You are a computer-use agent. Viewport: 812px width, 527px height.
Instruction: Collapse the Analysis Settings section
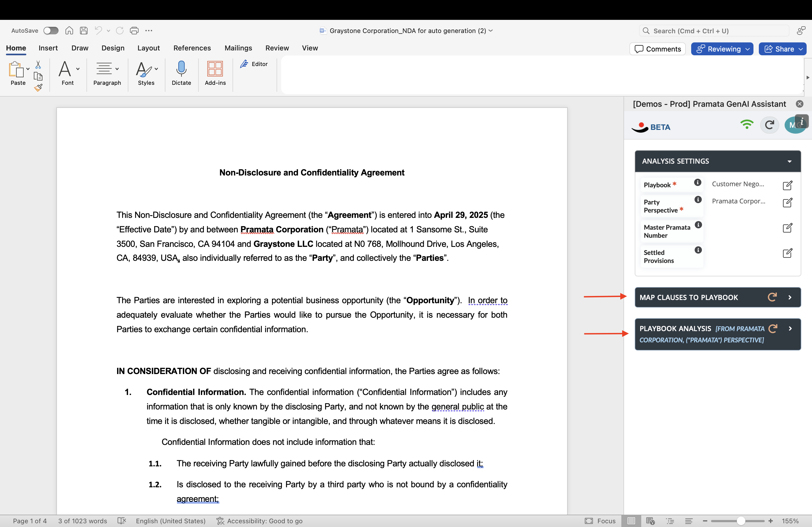pyautogui.click(x=789, y=162)
